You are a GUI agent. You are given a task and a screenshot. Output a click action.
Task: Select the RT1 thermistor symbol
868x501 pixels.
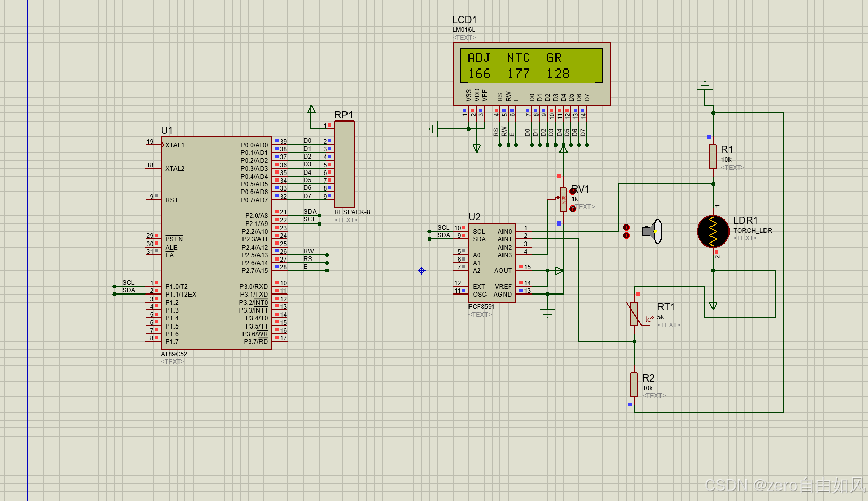click(x=634, y=314)
